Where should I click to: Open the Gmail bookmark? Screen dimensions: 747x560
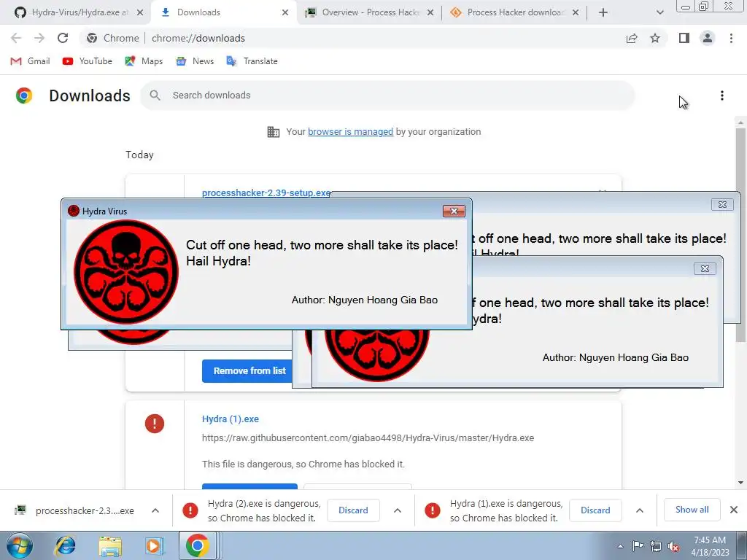click(30, 61)
